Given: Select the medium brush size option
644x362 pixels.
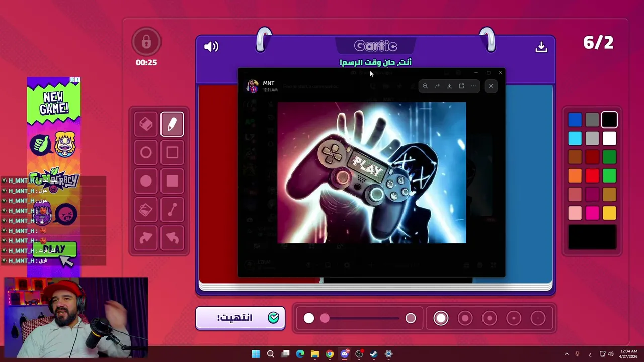Looking at the screenshot, I should 490,318.
